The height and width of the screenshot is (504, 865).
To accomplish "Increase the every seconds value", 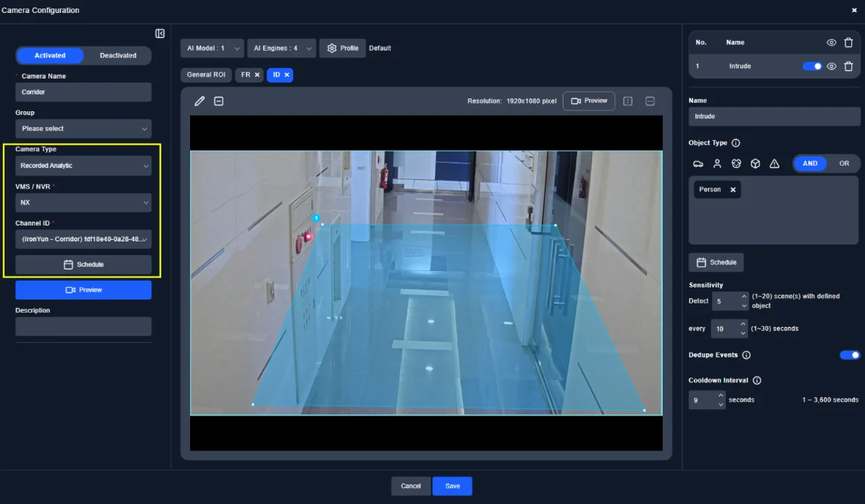I will pos(743,324).
